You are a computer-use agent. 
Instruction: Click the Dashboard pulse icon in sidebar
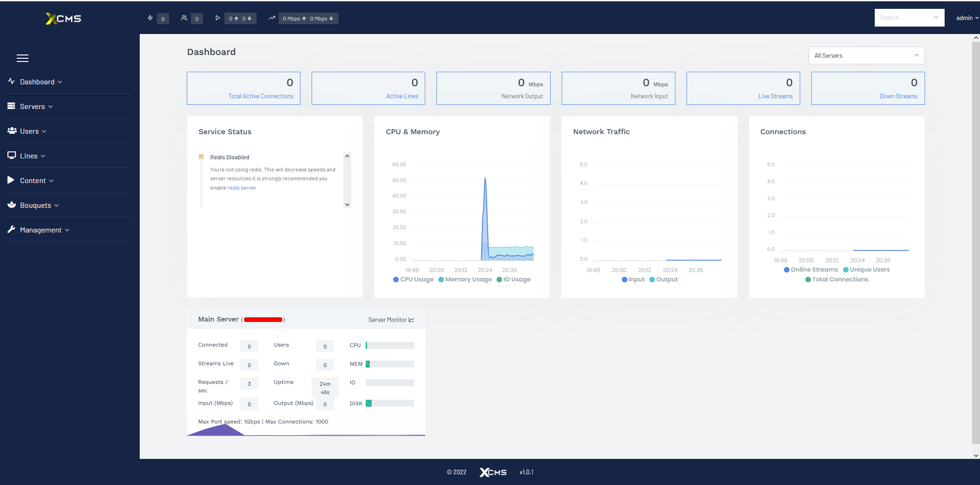(12, 82)
